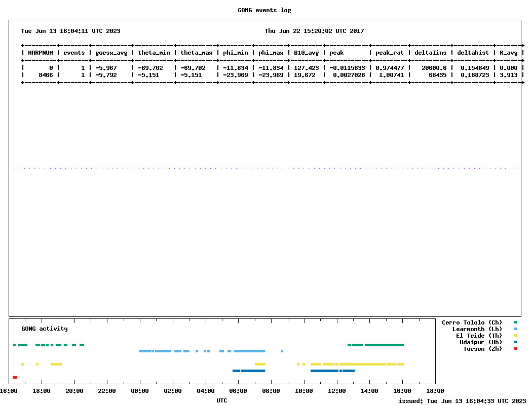
Task: Click the red Tucson activity bar
Action: (x=15, y=377)
